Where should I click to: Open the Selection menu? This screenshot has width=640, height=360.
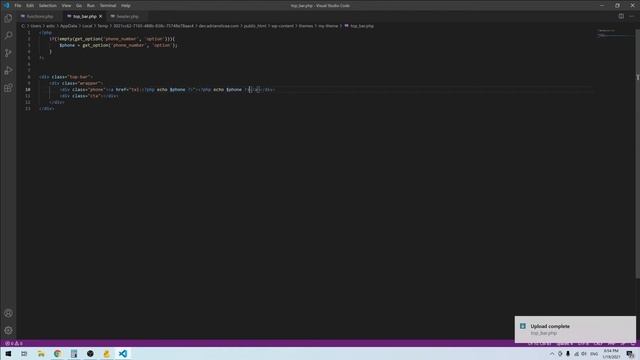coord(48,6)
